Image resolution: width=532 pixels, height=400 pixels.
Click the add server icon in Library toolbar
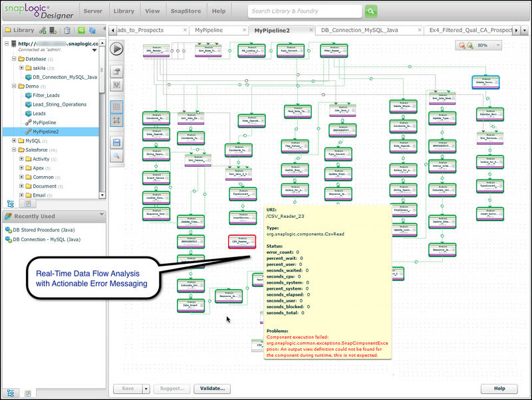click(53, 30)
